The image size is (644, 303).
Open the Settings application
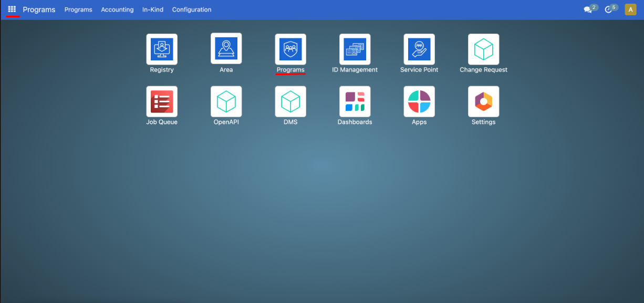coord(483,101)
